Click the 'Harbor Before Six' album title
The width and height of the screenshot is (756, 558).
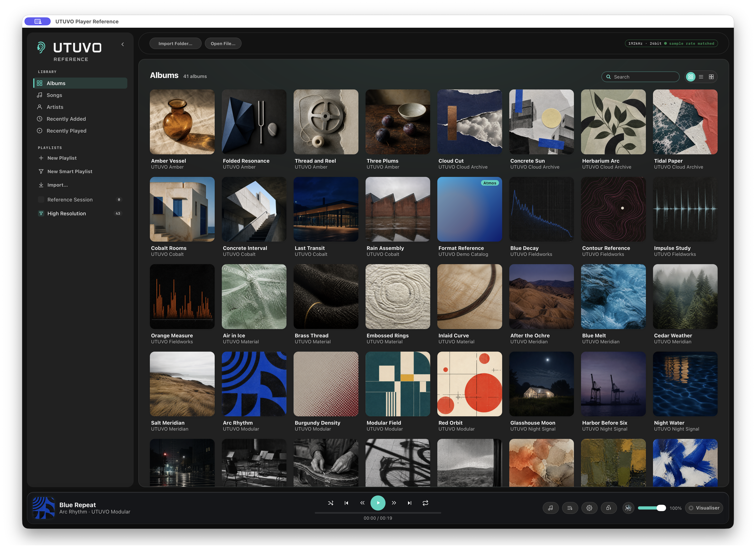click(x=604, y=423)
